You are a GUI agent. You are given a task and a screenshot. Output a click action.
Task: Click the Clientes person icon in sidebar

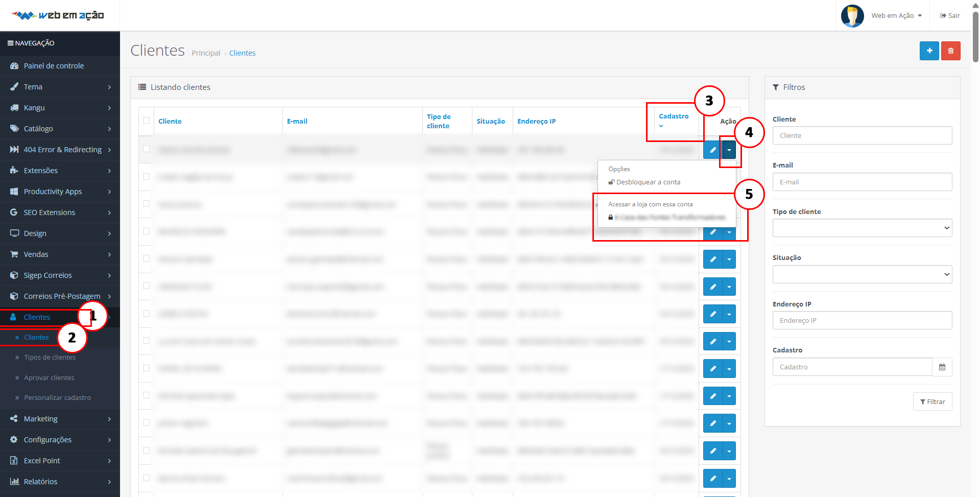(x=14, y=317)
